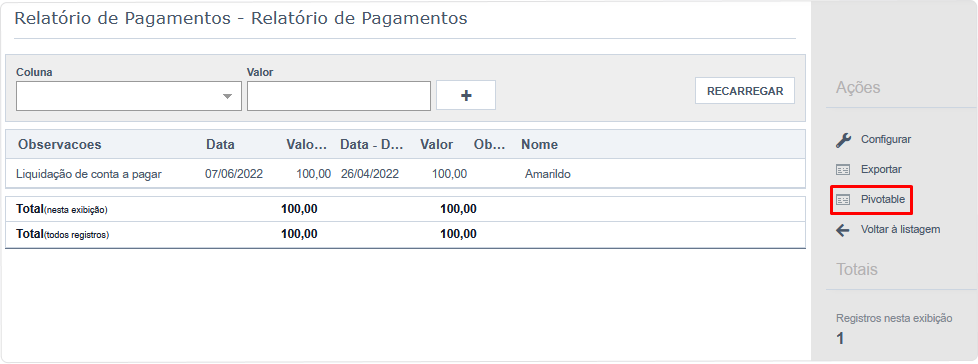
Task: Sort by the Nome column header
Action: coord(540,145)
